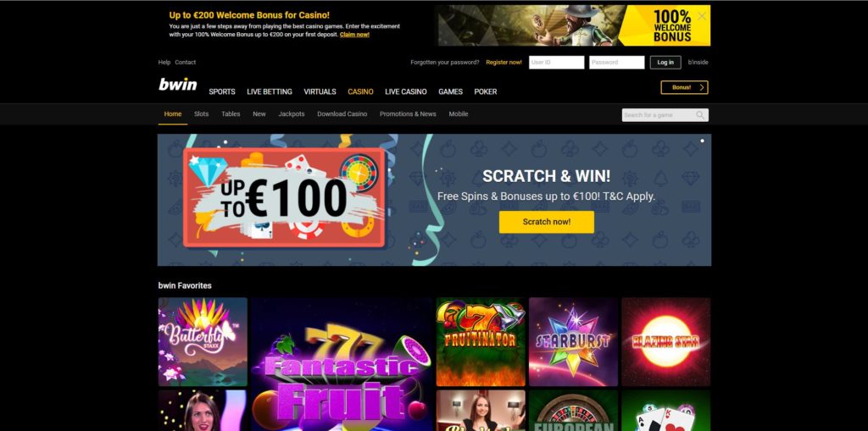The width and height of the screenshot is (868, 431).
Task: Click the Register now! link
Action: 504,63
